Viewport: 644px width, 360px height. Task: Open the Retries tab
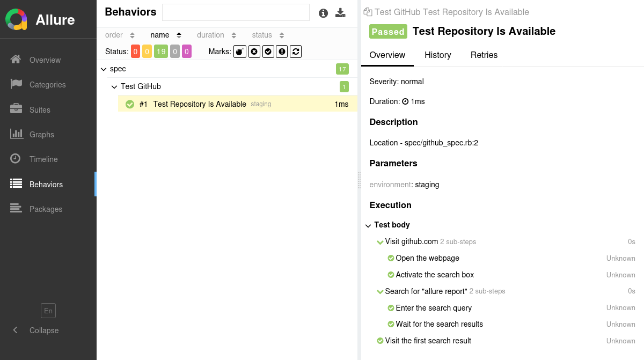click(x=484, y=55)
